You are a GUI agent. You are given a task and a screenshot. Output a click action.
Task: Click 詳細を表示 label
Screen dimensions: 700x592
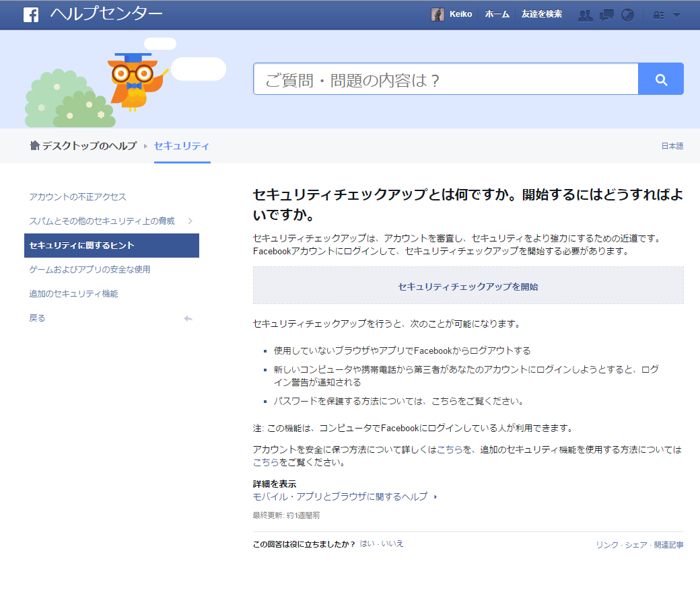[275, 484]
